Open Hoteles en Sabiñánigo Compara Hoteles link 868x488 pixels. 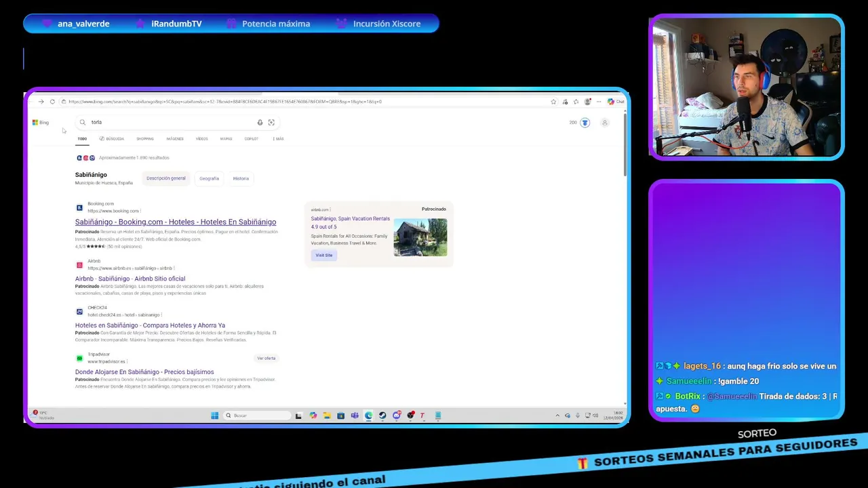point(150,325)
